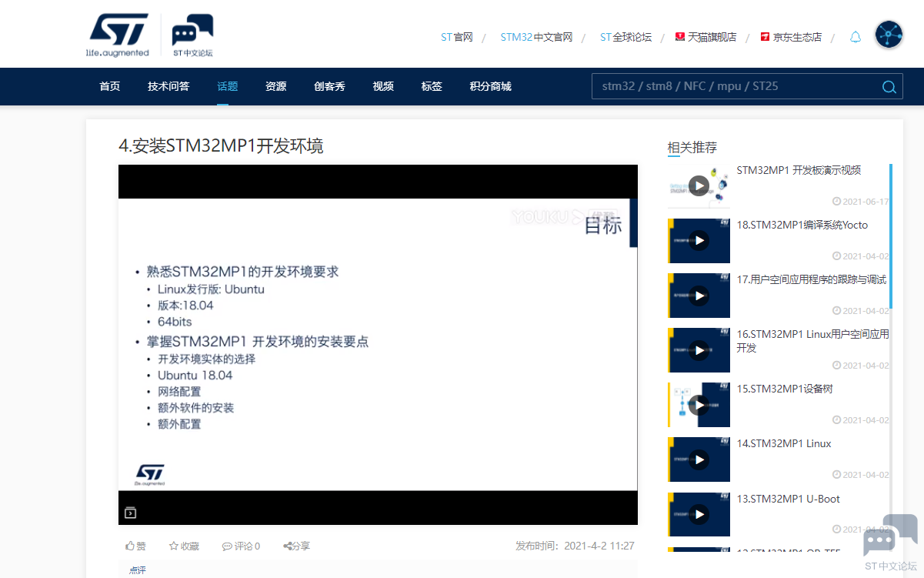Select the 话题 navigation tab
Screen dimensions: 924x578
[x=228, y=86]
